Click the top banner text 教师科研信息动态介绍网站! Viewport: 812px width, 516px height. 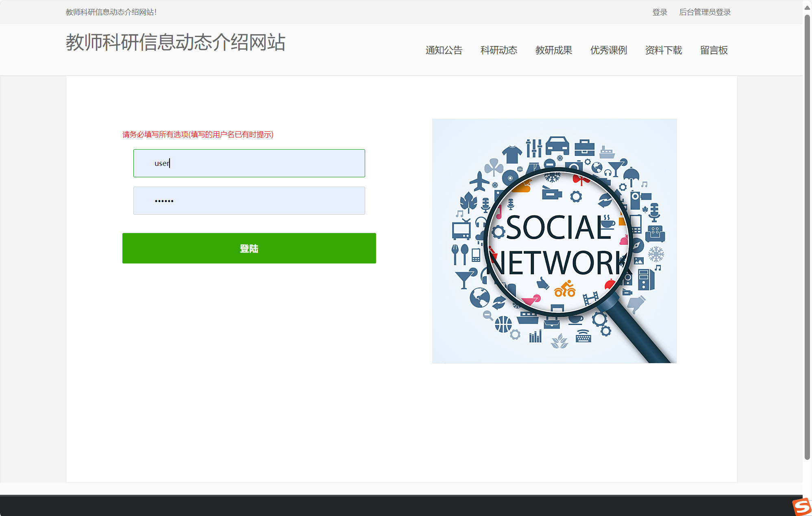(x=110, y=12)
